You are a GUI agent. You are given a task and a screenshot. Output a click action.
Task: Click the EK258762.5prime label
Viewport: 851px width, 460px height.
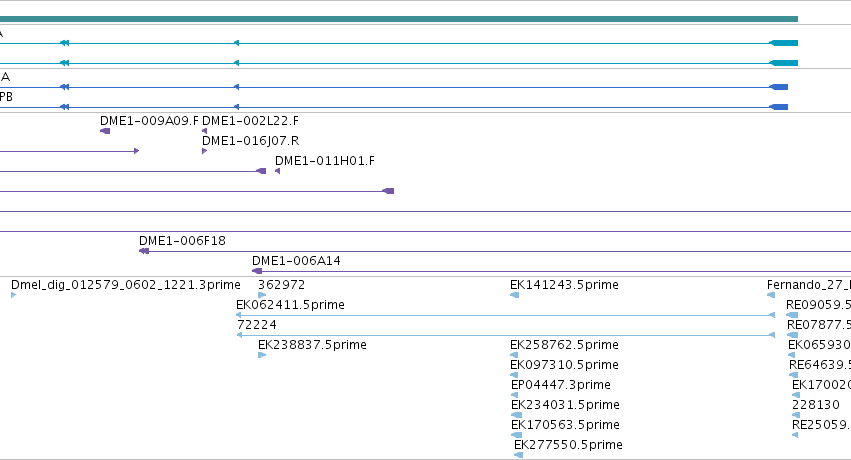point(564,345)
